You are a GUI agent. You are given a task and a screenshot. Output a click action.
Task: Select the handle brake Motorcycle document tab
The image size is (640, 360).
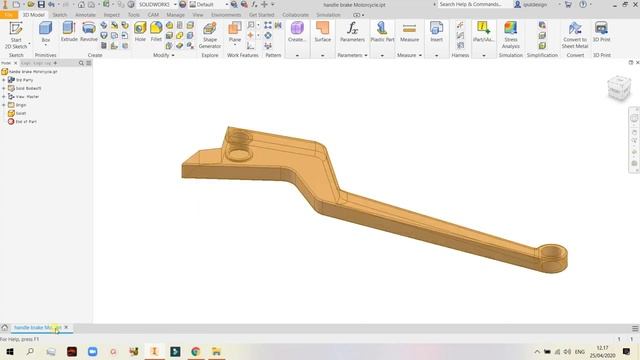pyautogui.click(x=37, y=327)
